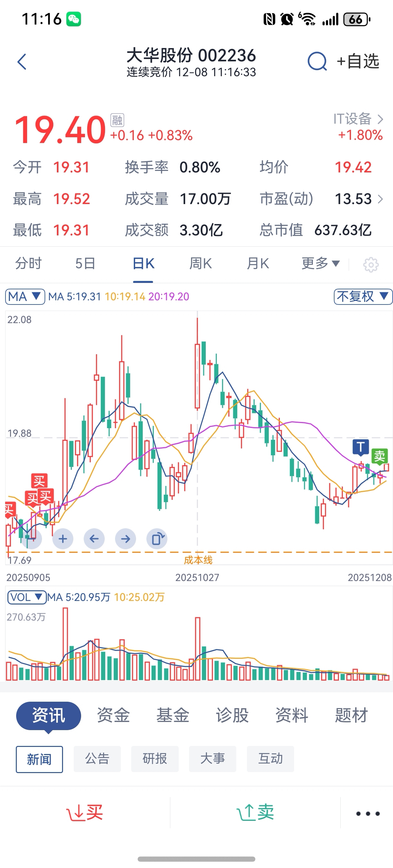Expand the 不复权 adjustment dropdown
This screenshot has height=868, width=393.
363,296
